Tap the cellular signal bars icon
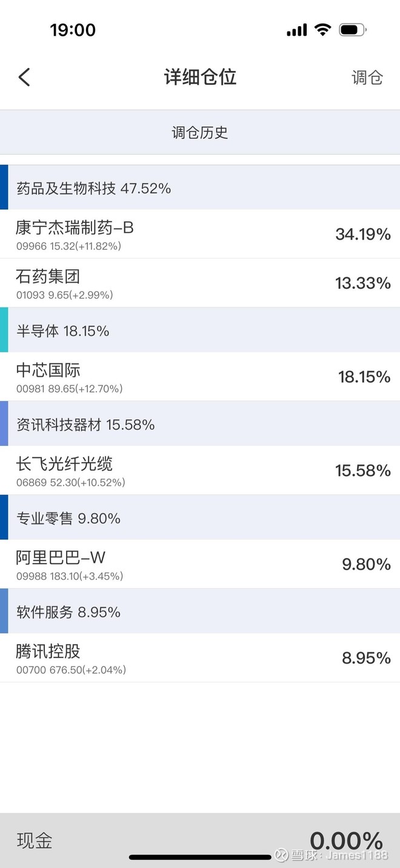This screenshot has height=868, width=400. tap(297, 30)
